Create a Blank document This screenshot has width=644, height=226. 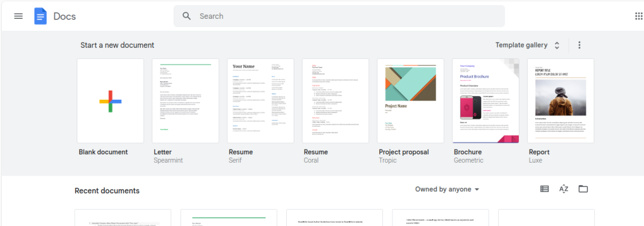(x=111, y=101)
